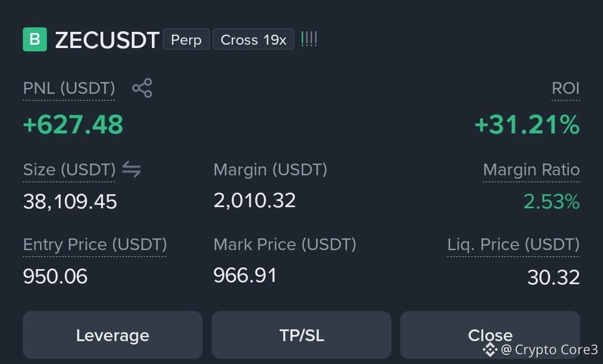The image size is (603, 364).
Task: Show PNL (USDT) label explanation
Action: 69,88
